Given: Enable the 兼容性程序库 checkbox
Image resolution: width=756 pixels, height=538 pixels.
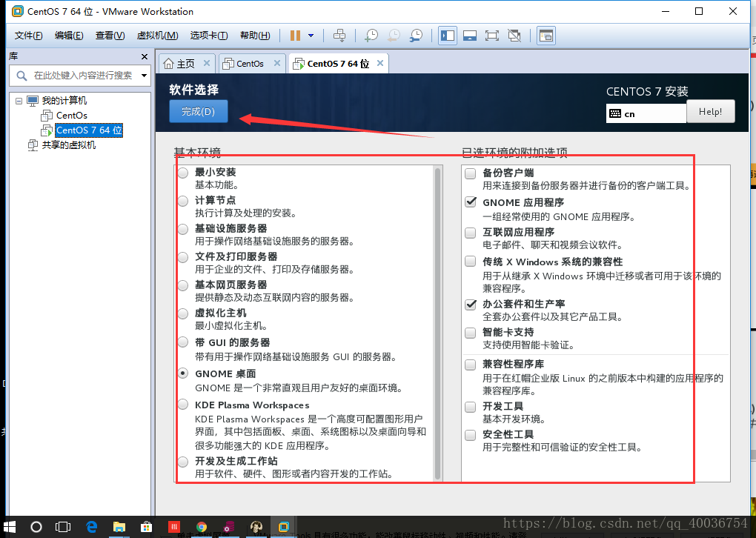Looking at the screenshot, I should (471, 365).
